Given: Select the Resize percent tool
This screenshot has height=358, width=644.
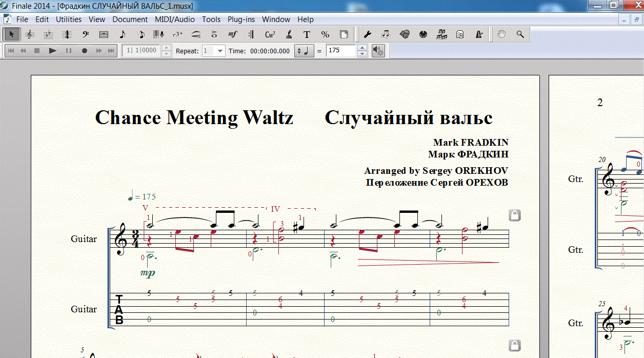Looking at the screenshot, I should click(x=325, y=34).
